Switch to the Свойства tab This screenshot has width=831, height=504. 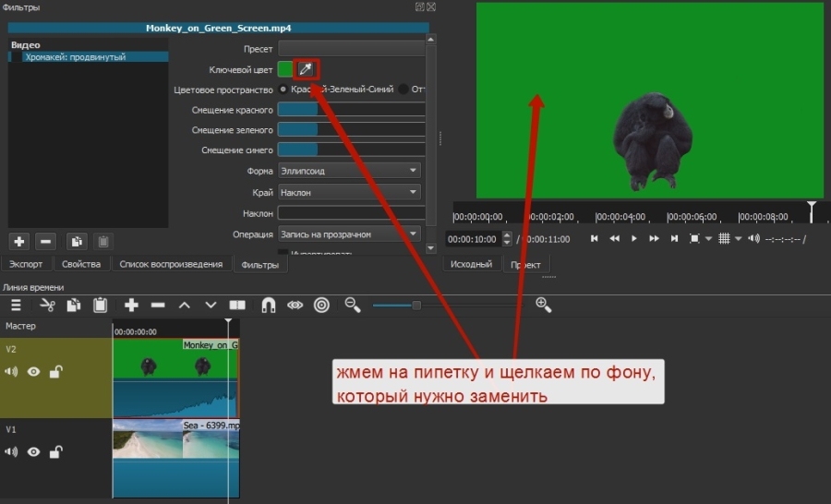pos(81,264)
